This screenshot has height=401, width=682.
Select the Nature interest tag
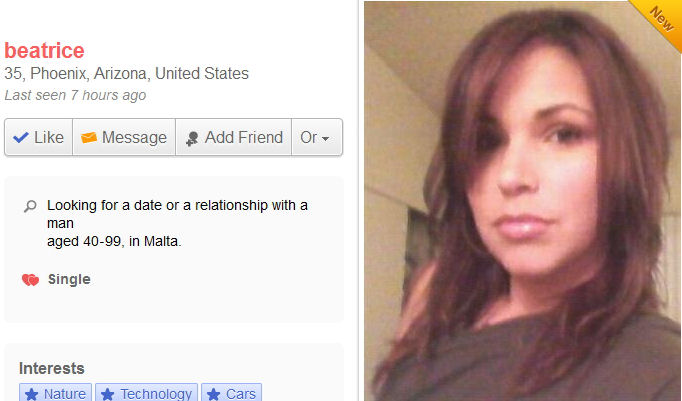tap(56, 393)
